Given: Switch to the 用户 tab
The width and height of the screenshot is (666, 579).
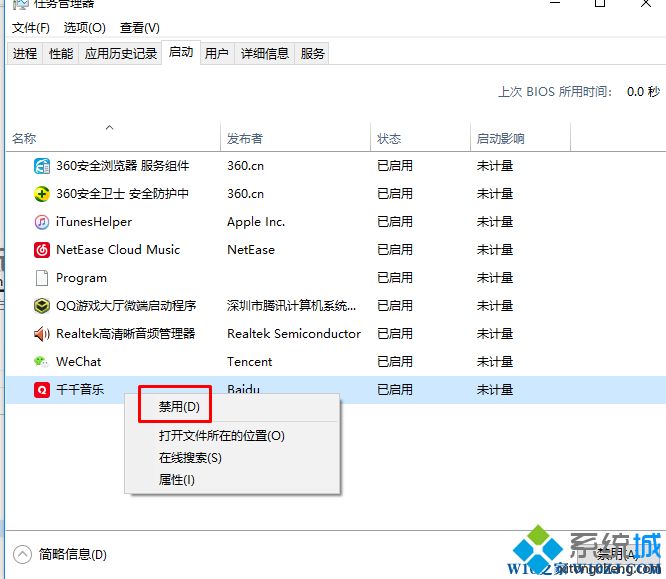Looking at the screenshot, I should coord(217,54).
